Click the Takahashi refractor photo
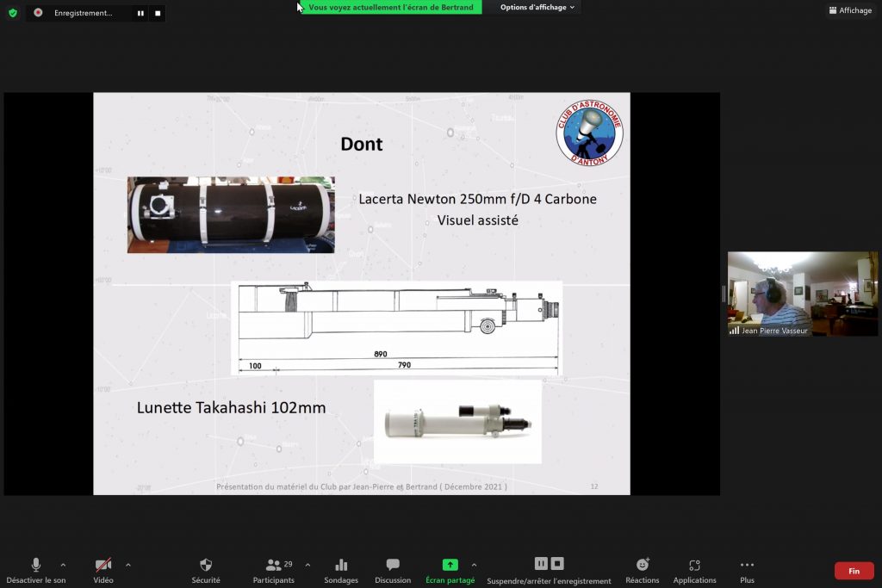The image size is (882, 588). [458, 422]
